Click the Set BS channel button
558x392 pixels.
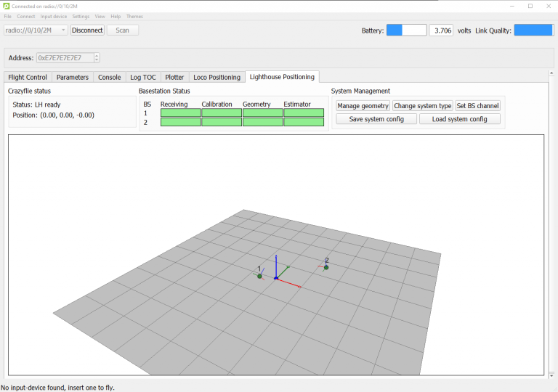tap(477, 106)
